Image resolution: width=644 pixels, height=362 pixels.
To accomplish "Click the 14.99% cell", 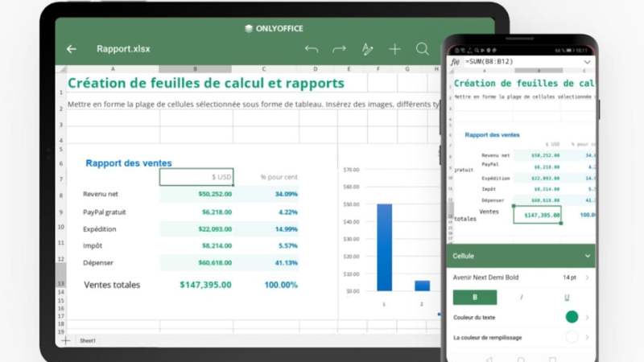I will [x=287, y=229].
